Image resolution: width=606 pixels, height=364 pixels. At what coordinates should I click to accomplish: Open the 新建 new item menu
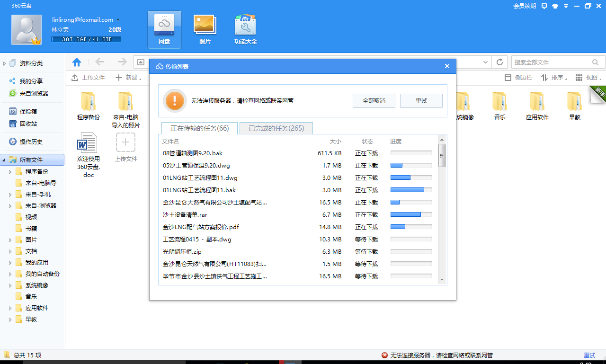coord(128,77)
